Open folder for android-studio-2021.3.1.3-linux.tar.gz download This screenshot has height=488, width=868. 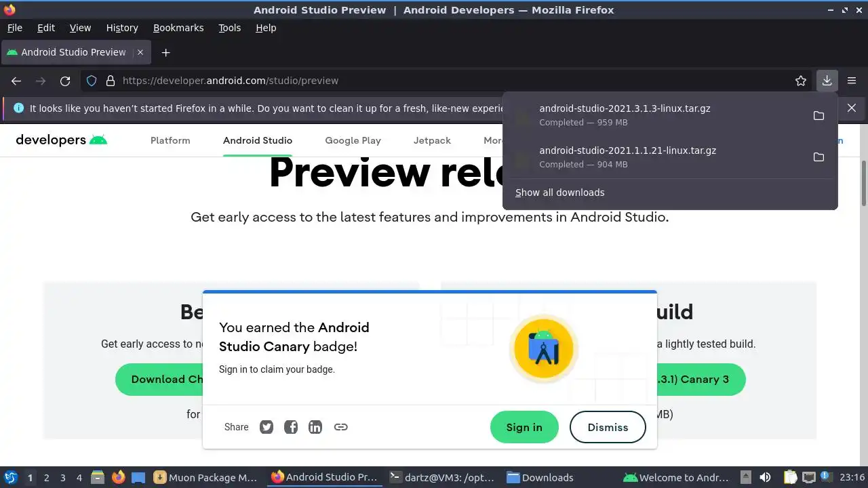click(x=818, y=115)
